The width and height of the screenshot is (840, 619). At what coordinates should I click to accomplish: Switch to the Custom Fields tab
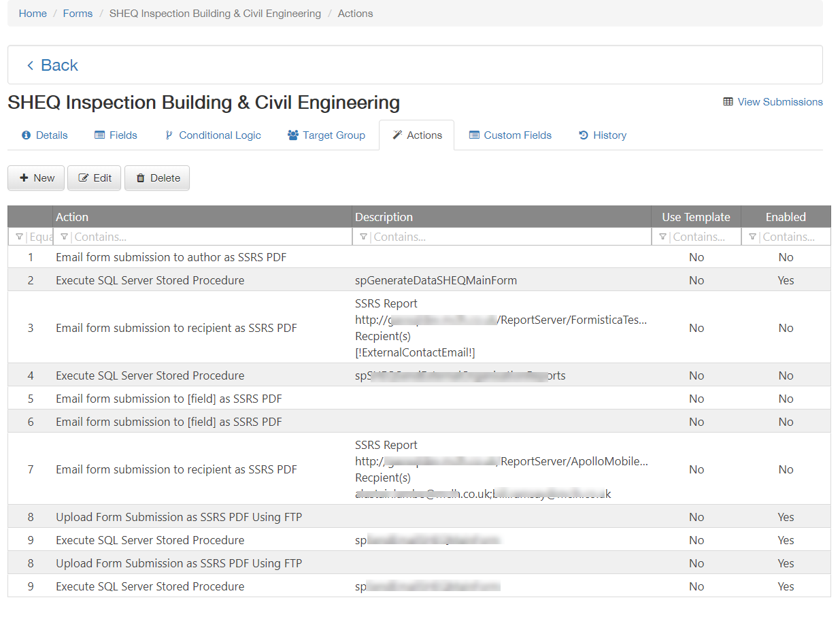(x=510, y=135)
